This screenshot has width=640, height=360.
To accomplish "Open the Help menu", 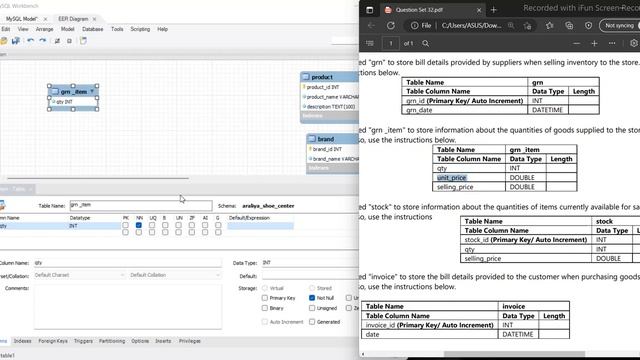I will click(162, 29).
